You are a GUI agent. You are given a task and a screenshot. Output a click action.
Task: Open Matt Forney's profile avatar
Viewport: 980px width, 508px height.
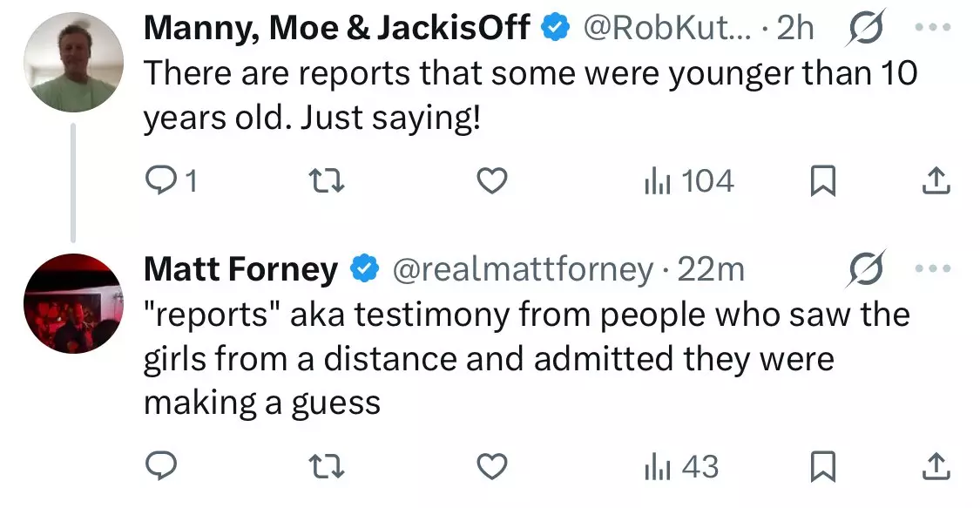point(72,303)
